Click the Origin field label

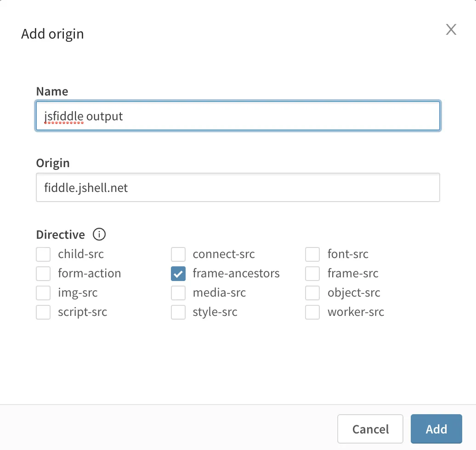53,163
